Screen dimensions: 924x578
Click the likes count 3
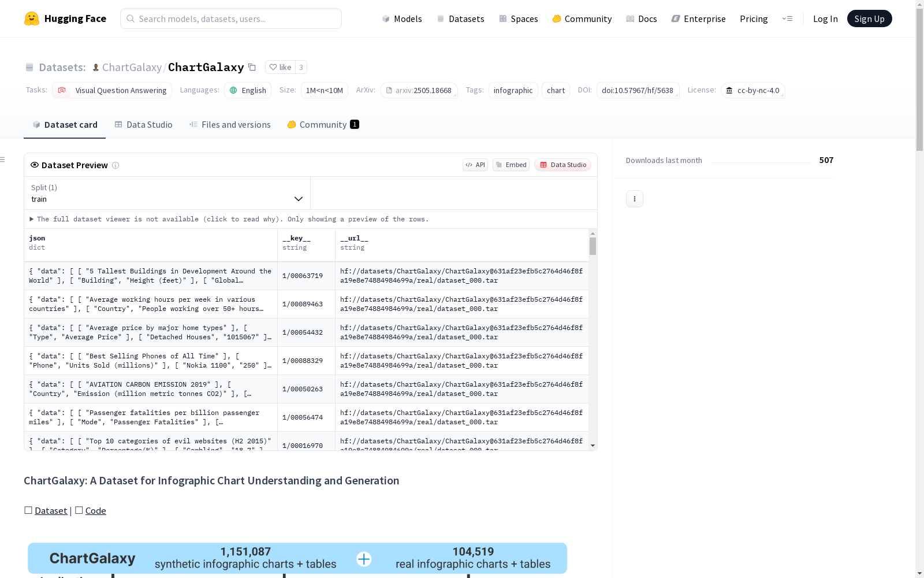coord(301,67)
